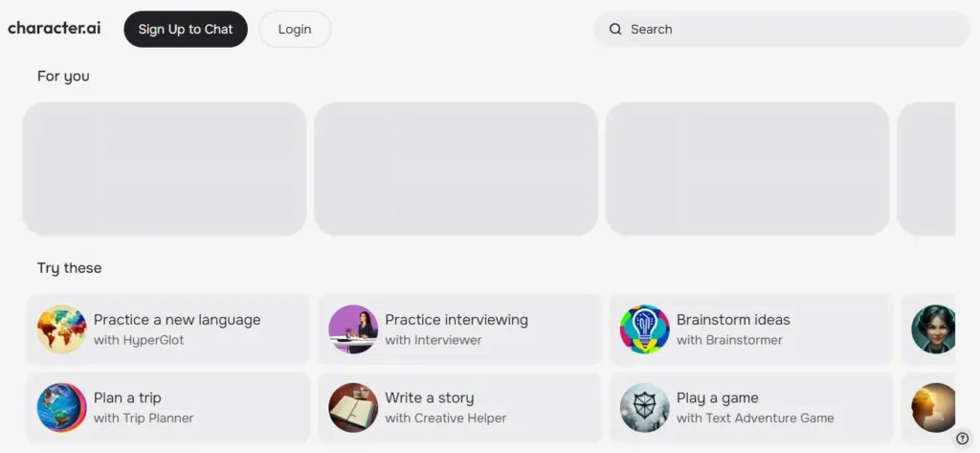
Task: Open the Creative Helper notebook avatar
Action: (353, 407)
